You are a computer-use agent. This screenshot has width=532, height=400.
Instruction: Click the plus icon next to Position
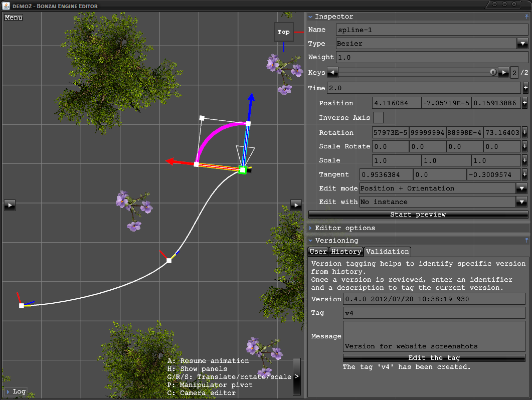coord(524,103)
